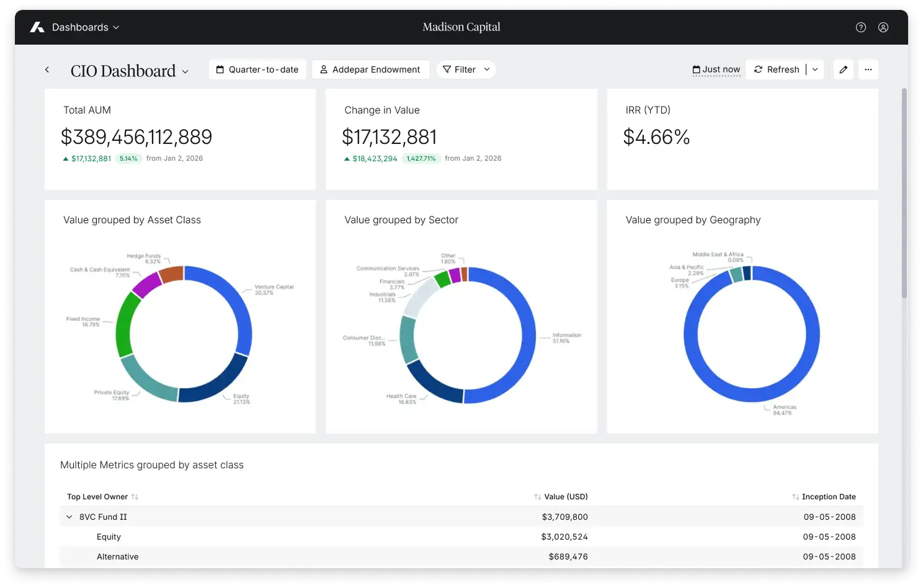Select the Alternative table row
The width and height of the screenshot is (923, 588).
click(461, 556)
